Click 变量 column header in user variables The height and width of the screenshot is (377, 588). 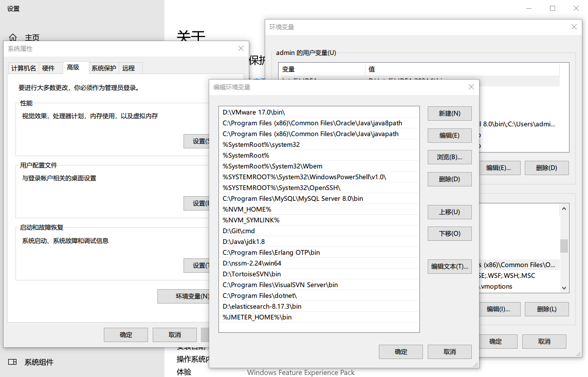322,69
